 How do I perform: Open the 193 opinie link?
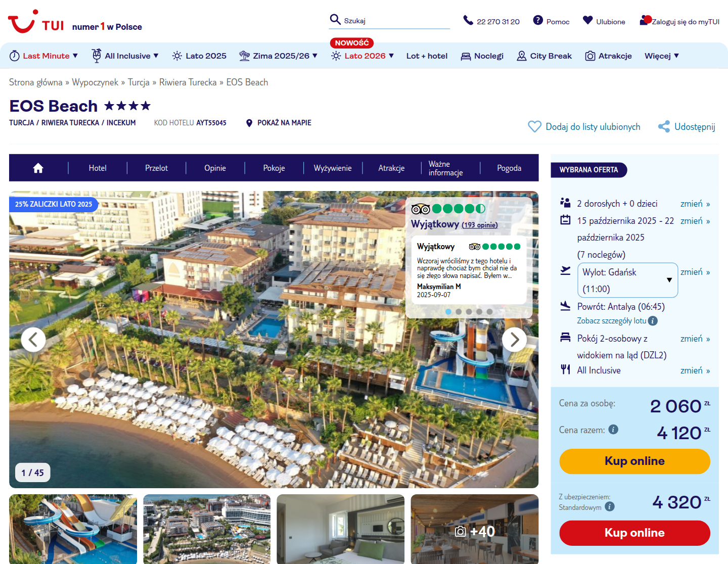[479, 225]
